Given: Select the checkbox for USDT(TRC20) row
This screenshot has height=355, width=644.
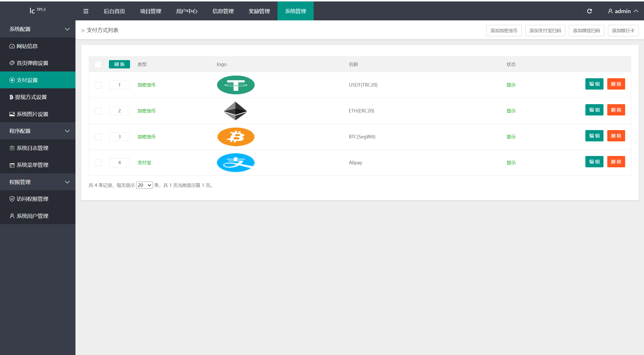Looking at the screenshot, I should [98, 84].
